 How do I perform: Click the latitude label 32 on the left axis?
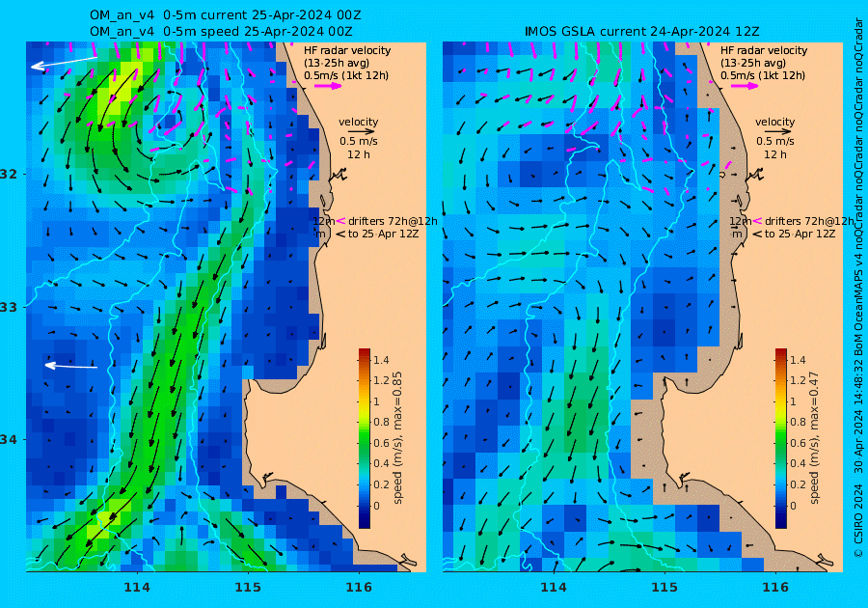click(x=9, y=175)
